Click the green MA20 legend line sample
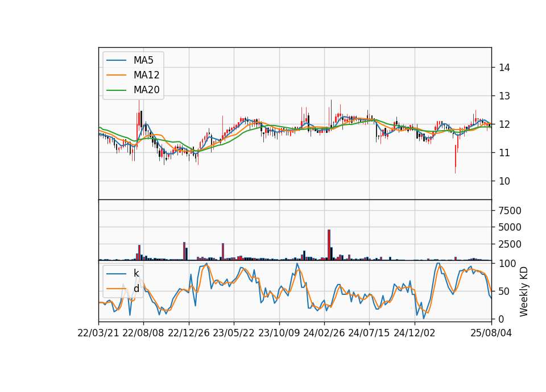This screenshot has height=392, width=546. click(116, 90)
